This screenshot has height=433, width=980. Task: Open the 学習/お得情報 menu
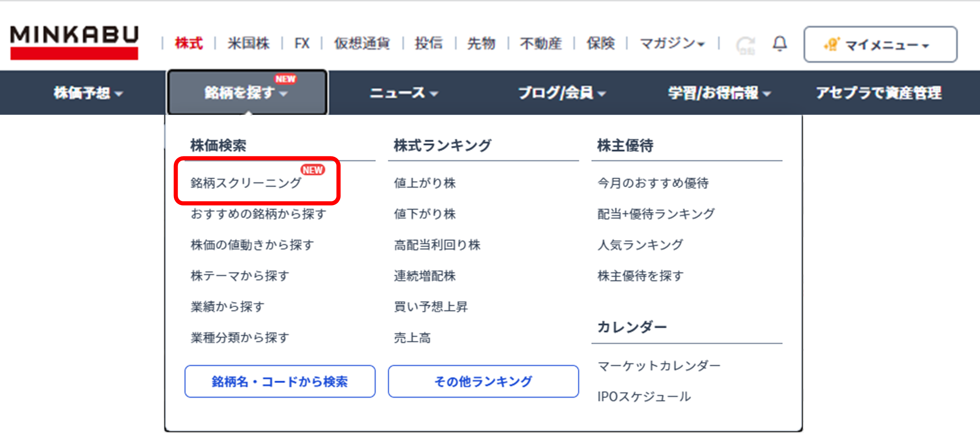point(719,93)
